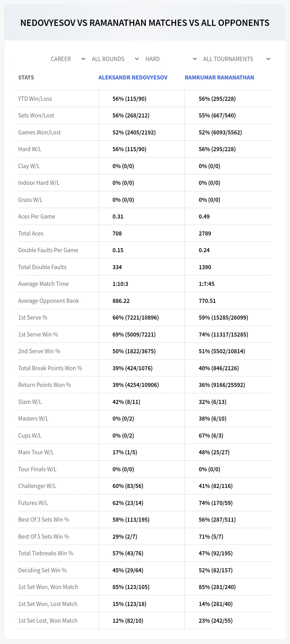Screen dimensions: 290x644
Task: Click the chevron after ALL TOURNAMENTS
Action: (x=268, y=59)
